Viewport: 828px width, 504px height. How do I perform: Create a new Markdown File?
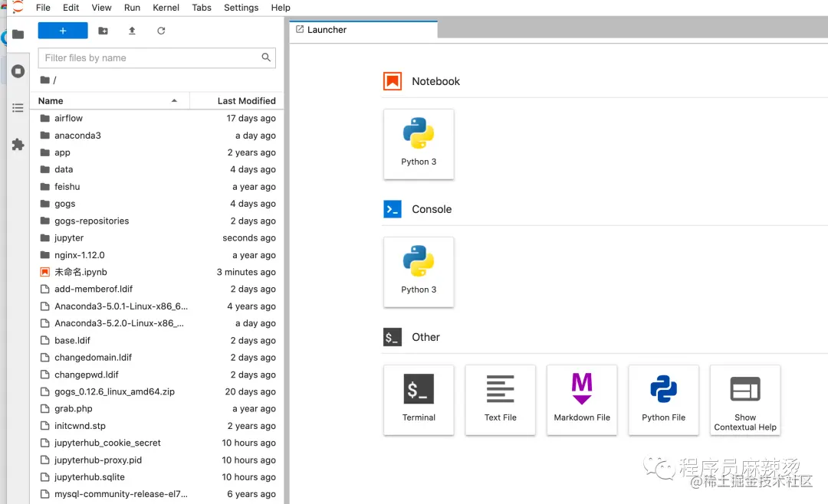(x=582, y=400)
